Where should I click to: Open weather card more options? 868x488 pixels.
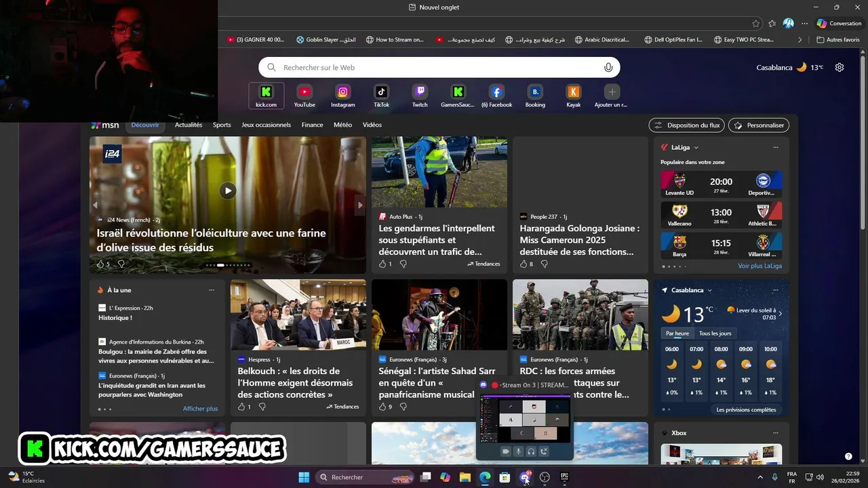pos(776,290)
